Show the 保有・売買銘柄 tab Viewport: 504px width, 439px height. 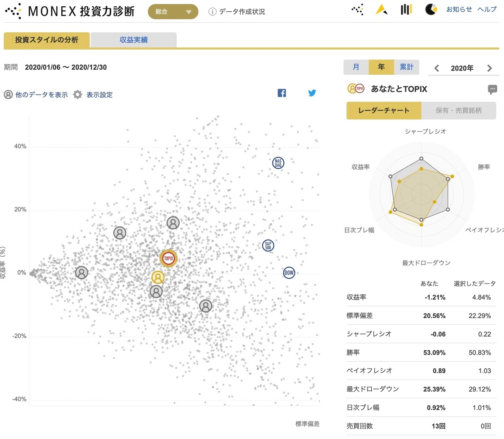point(459,110)
